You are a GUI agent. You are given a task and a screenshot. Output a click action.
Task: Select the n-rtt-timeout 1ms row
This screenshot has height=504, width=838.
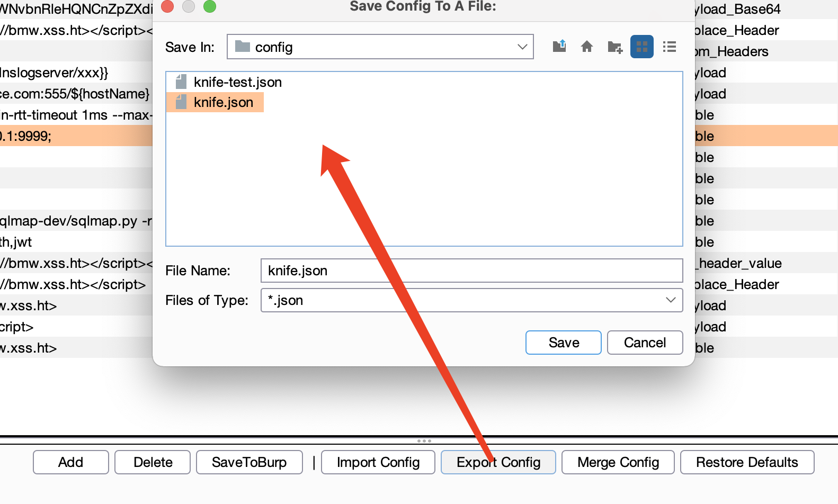(76, 115)
